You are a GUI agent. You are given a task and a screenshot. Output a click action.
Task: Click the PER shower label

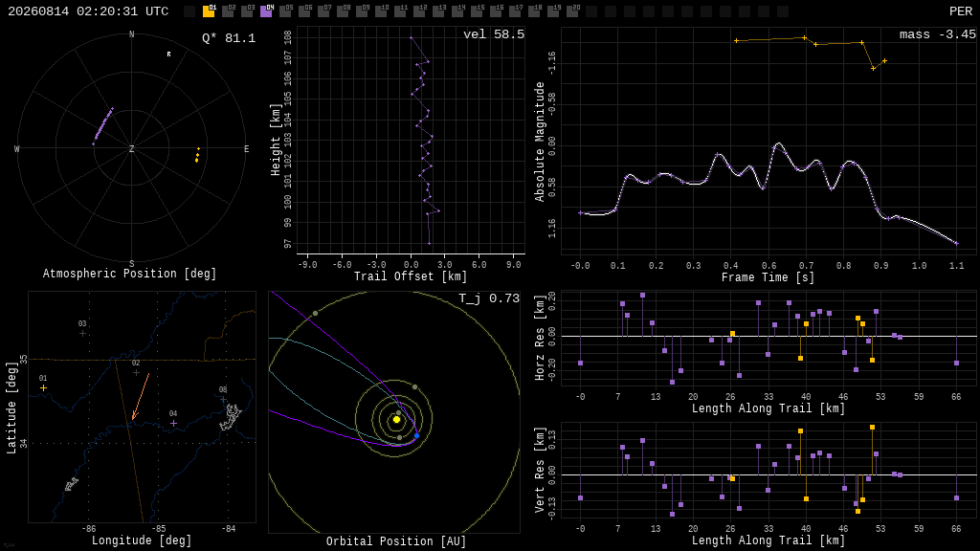[x=961, y=11]
